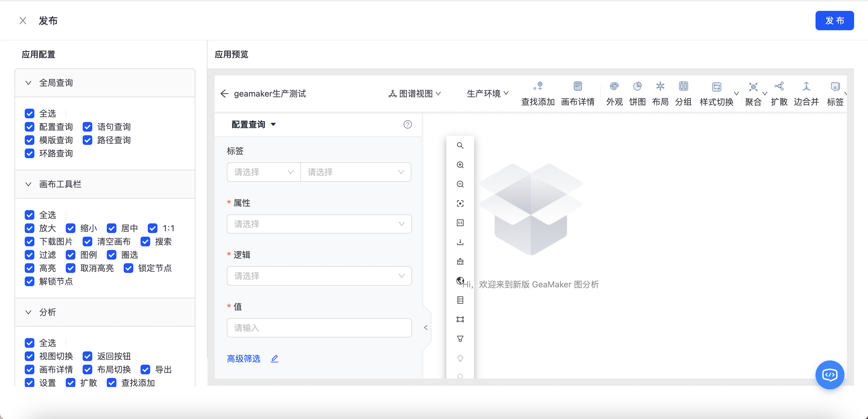Click the highlight lightbulb icon
Viewport: 868px width, 419px height.
[x=460, y=358]
